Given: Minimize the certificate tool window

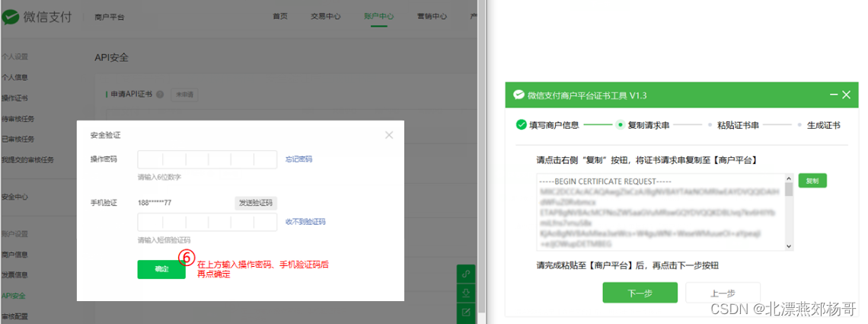Looking at the screenshot, I should [834, 95].
